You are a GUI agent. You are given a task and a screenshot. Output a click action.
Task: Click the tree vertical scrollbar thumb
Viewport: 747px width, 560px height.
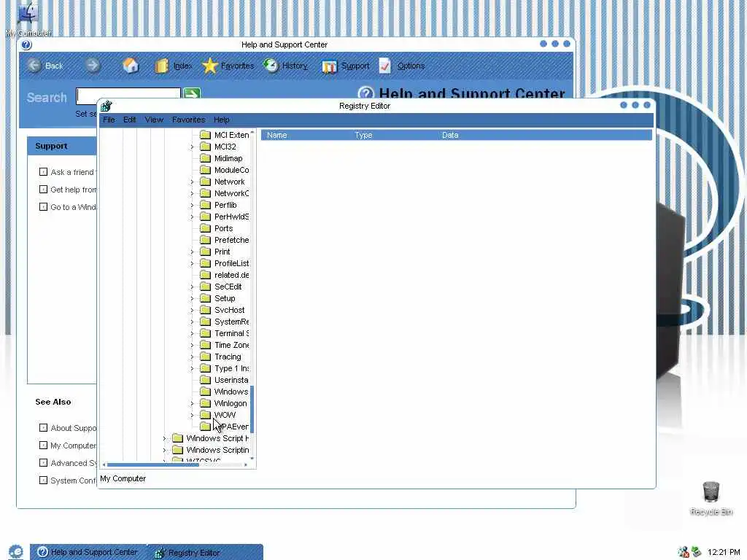252,409
